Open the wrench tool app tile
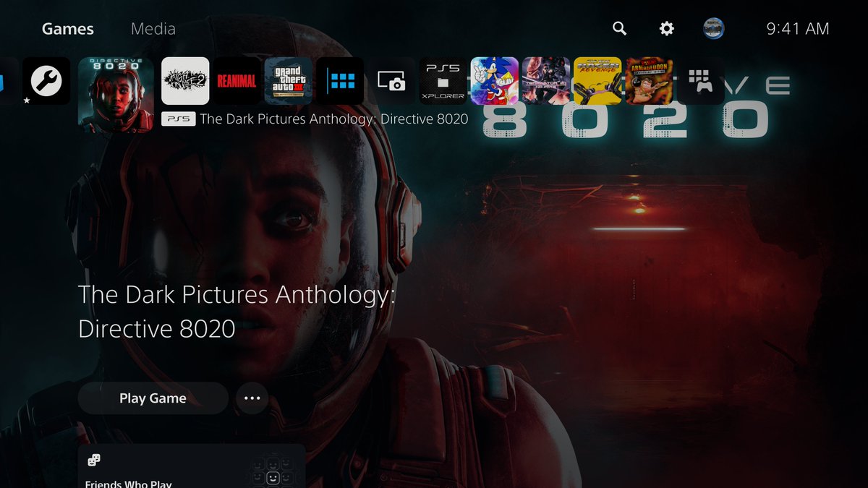The height and width of the screenshot is (488, 868). 46,81
